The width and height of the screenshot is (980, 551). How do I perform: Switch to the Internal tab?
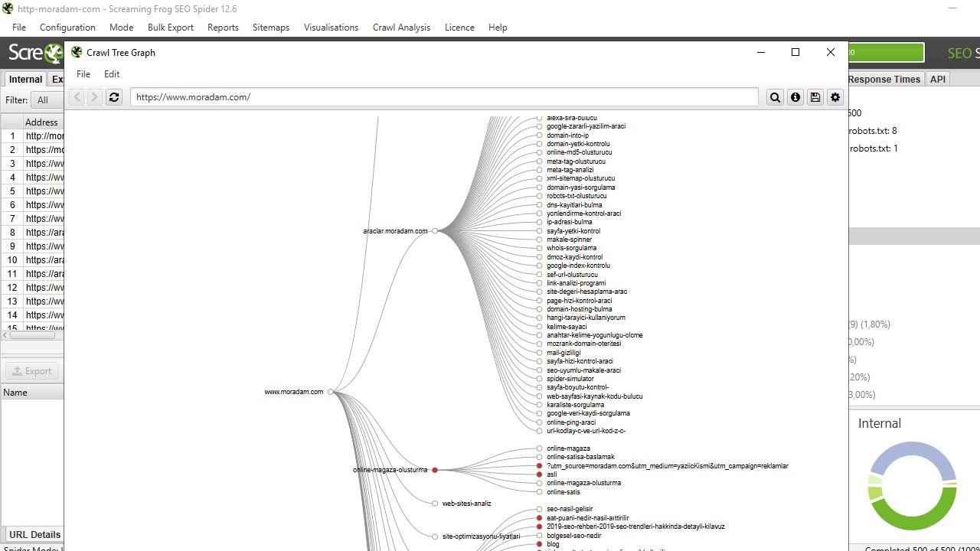[x=25, y=79]
